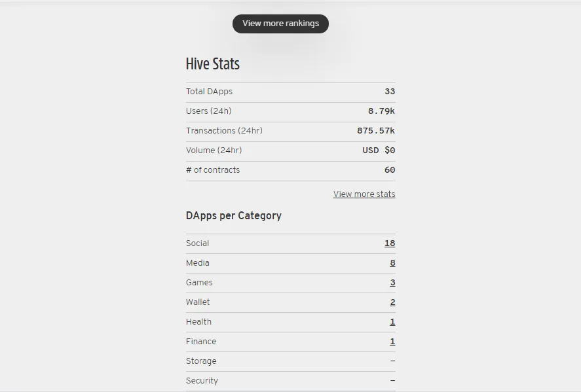This screenshot has height=392, width=581.
Task: Click the View more rankings button
Action: pyautogui.click(x=280, y=24)
